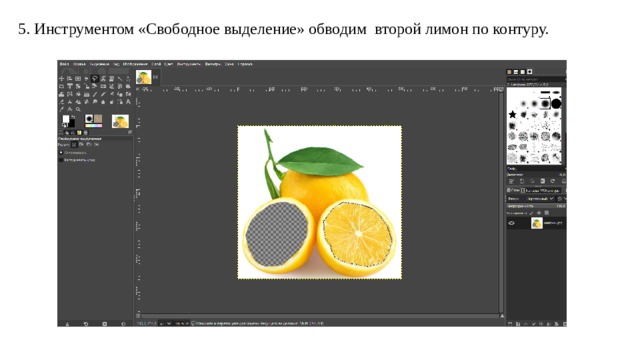Click Restore tool preset icon below options
This screenshot has width=640, height=360.
(x=85, y=324)
